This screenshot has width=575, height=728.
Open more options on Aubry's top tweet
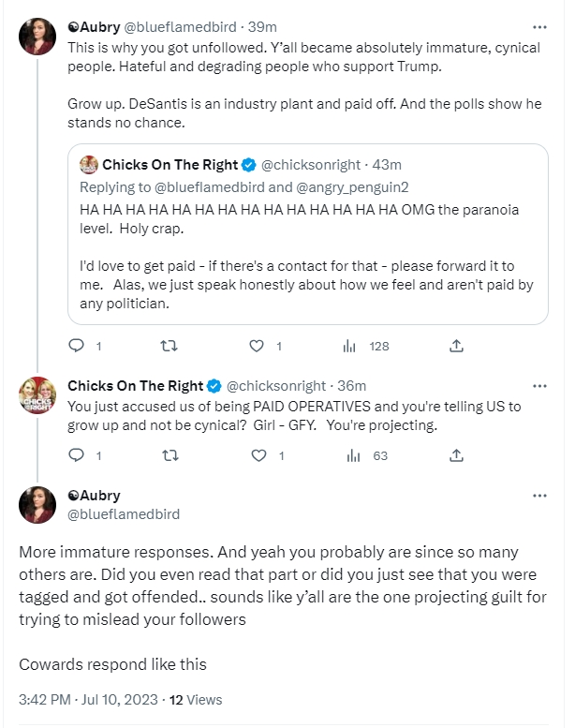(x=539, y=27)
